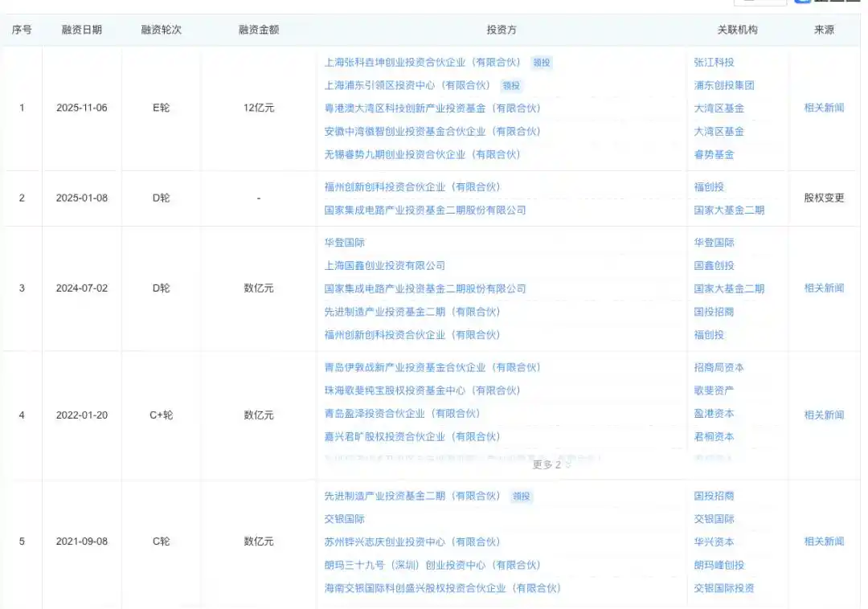Viewport: 868px width, 609px height.
Task: Open investor 朗玛三十九号（深圳）创业投资中心
Action: (x=432, y=566)
